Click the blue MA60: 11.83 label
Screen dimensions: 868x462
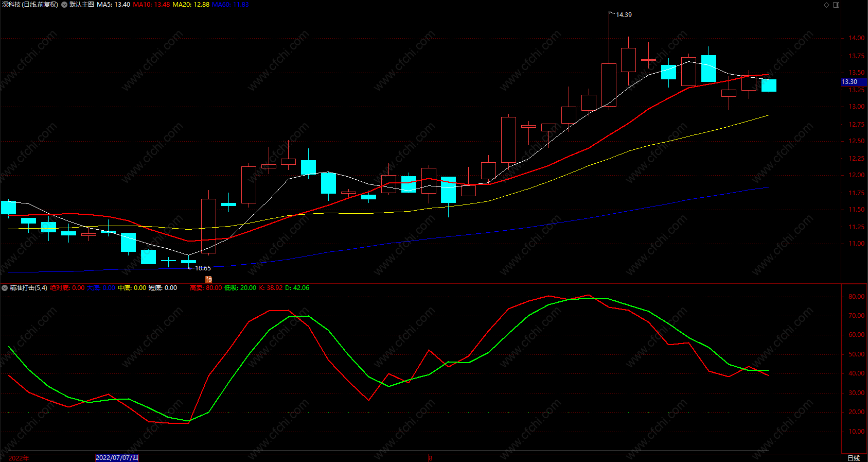click(x=231, y=5)
